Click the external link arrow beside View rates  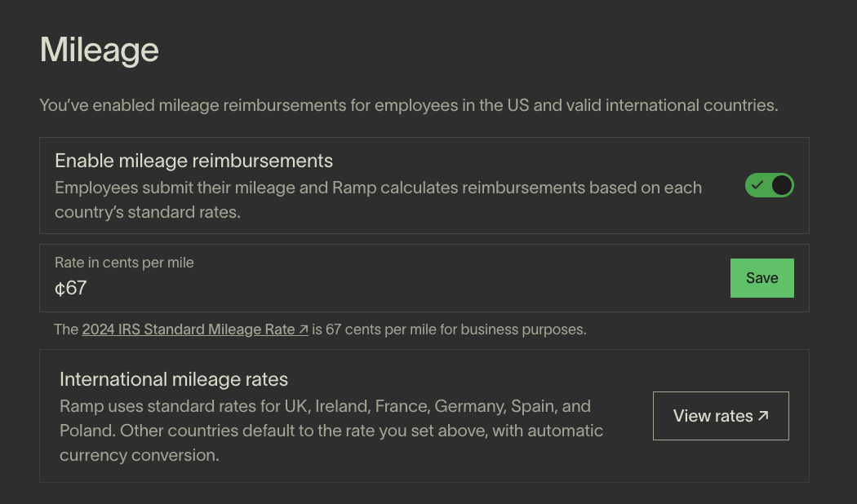[762, 416]
